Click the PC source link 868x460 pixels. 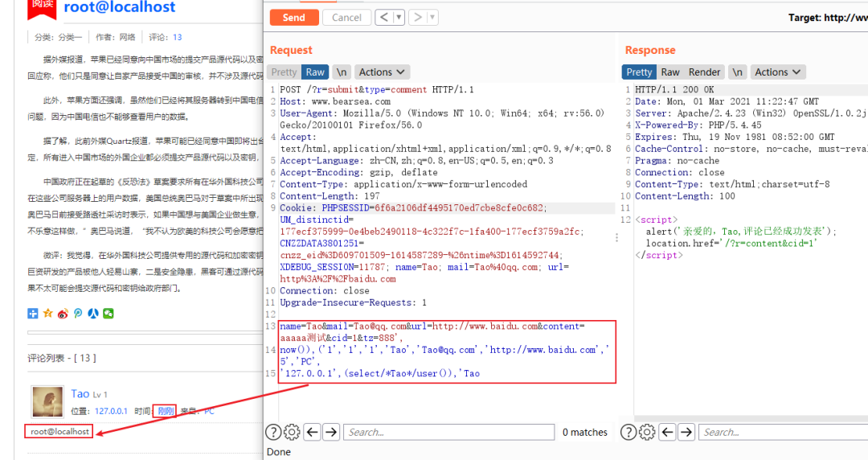point(209,411)
